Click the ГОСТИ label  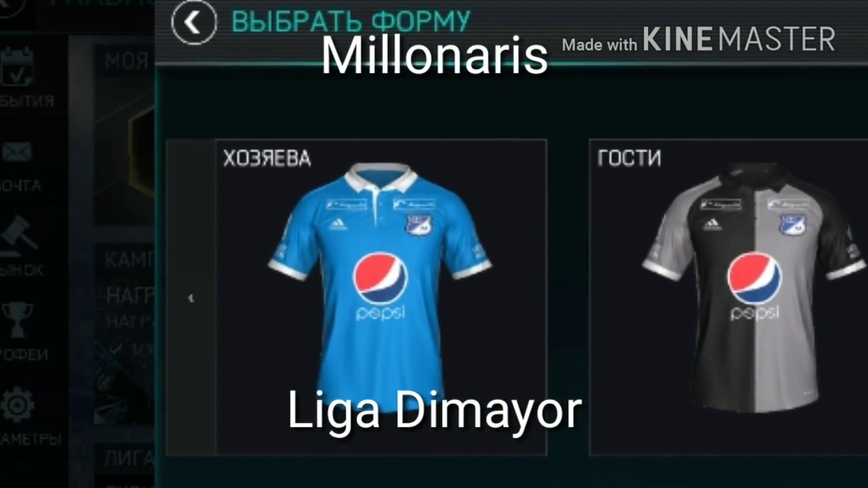click(x=629, y=159)
